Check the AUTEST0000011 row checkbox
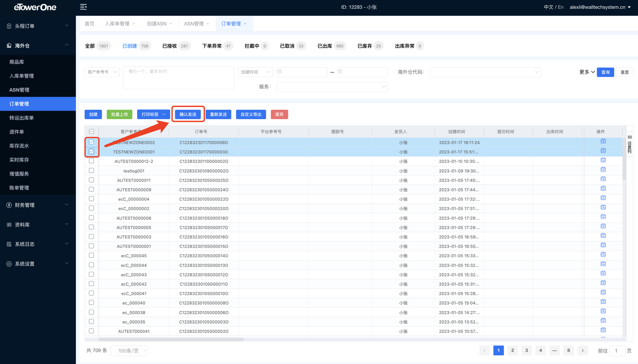Screen dimensions: 638x364 (x=92, y=180)
